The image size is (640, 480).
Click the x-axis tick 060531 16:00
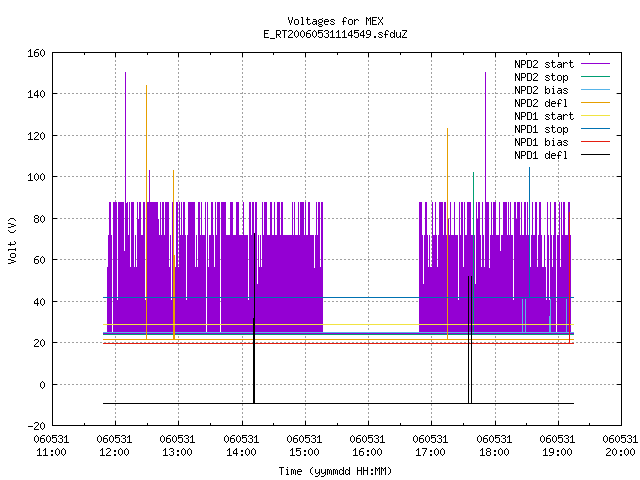click(367, 446)
